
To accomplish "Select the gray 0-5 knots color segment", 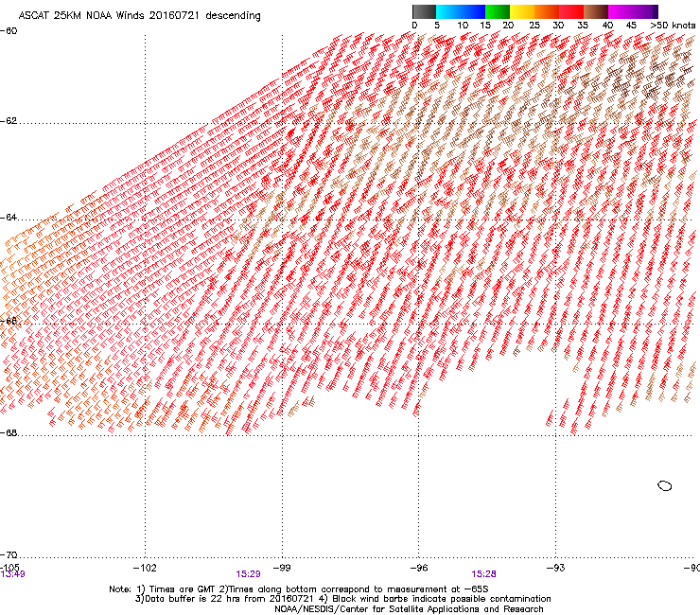I will [x=424, y=11].
